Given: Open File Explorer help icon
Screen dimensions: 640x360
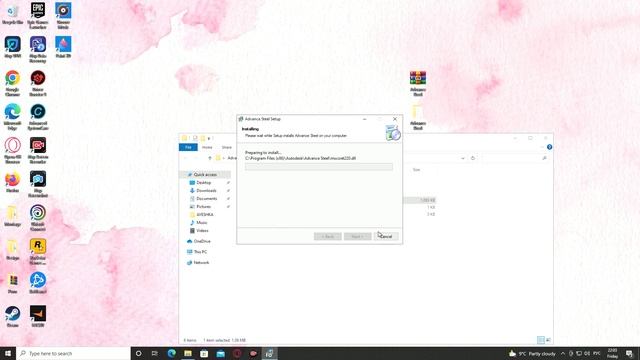Looking at the screenshot, I should [549, 147].
